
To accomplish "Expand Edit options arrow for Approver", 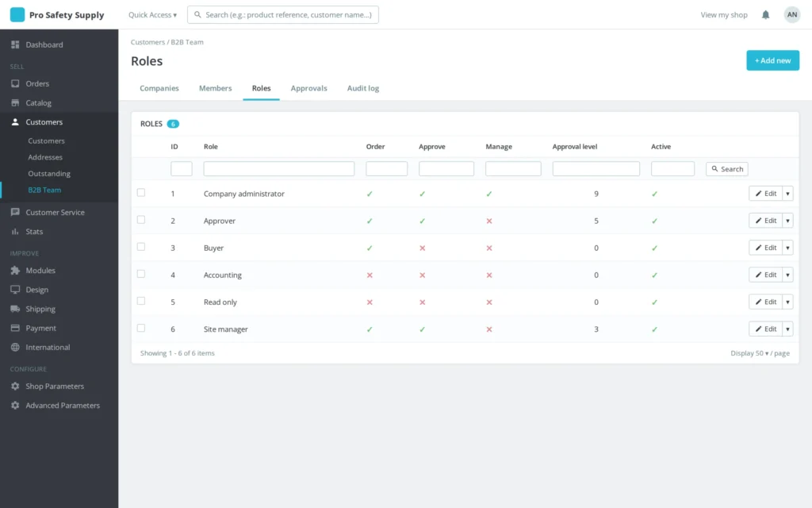I will tap(787, 221).
